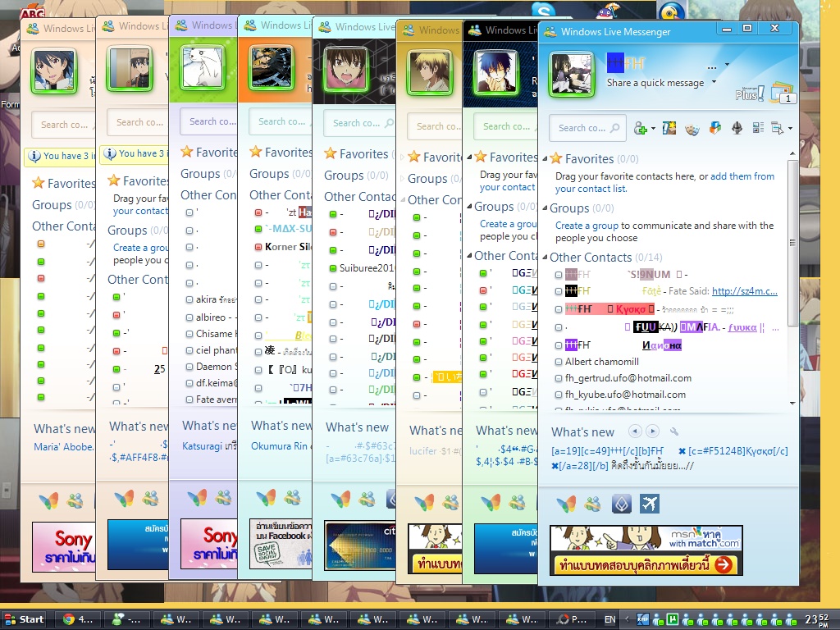Open What's new wrench settings
Viewport: 840px width, 630px height.
tap(674, 431)
